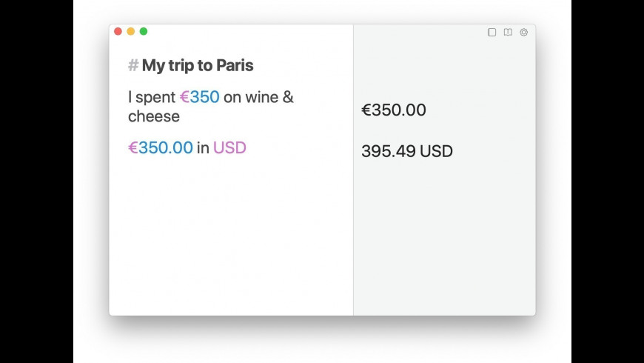Viewport: 644px width, 363px height.
Task: Click the square sidebar toggle icon
Action: click(492, 33)
